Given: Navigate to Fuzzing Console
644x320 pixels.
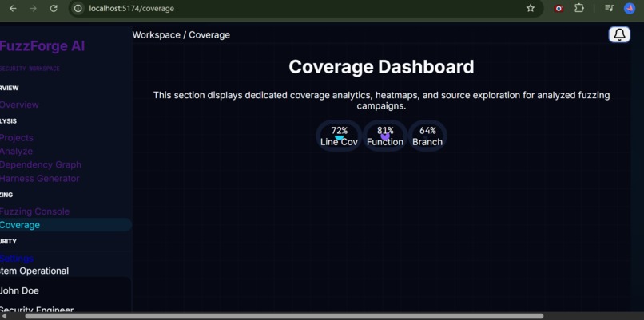Looking at the screenshot, I should coord(34,211).
